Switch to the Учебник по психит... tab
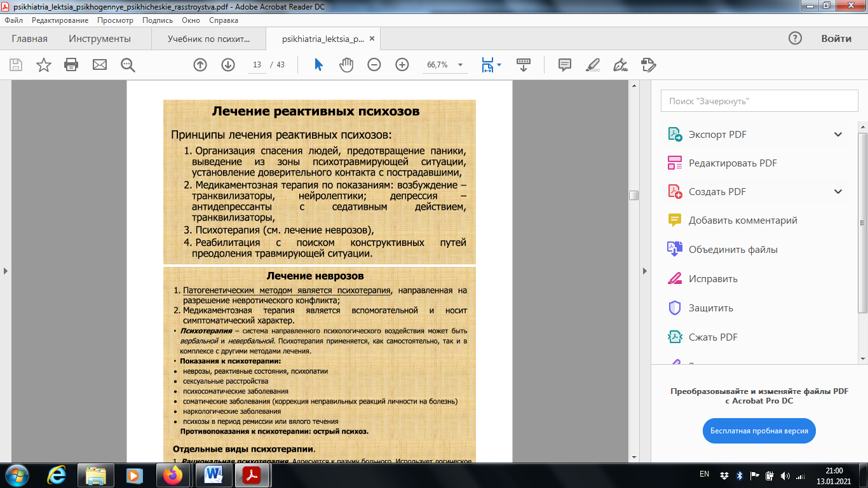This screenshot has width=868, height=488. pyautogui.click(x=208, y=39)
